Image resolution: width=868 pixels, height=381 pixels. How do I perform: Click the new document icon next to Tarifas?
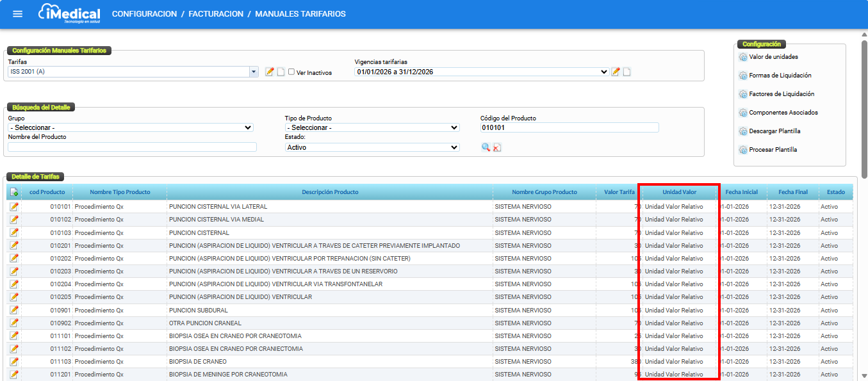(x=281, y=72)
